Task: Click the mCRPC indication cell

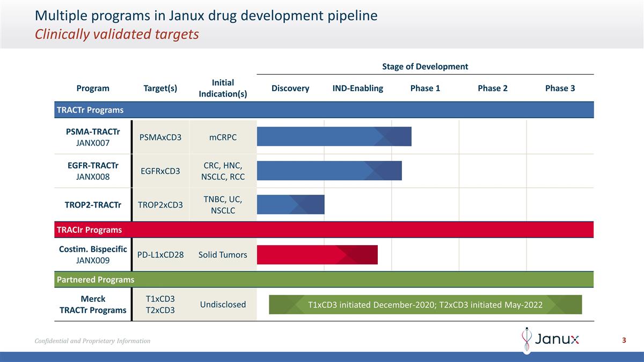Action: (223, 137)
